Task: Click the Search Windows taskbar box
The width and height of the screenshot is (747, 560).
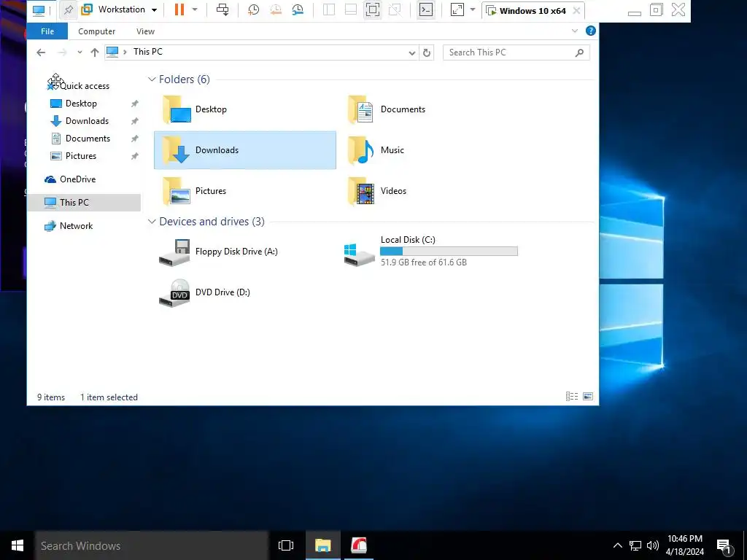Action: tap(152, 545)
